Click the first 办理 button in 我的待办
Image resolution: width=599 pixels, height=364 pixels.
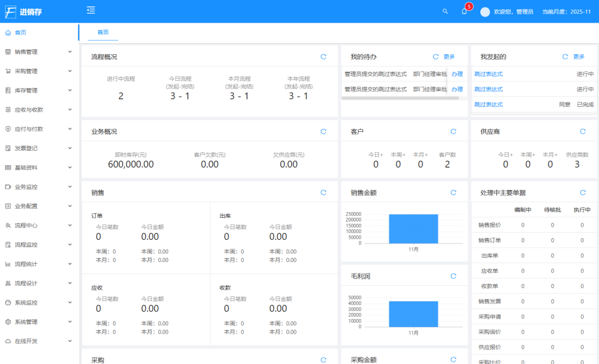point(456,74)
